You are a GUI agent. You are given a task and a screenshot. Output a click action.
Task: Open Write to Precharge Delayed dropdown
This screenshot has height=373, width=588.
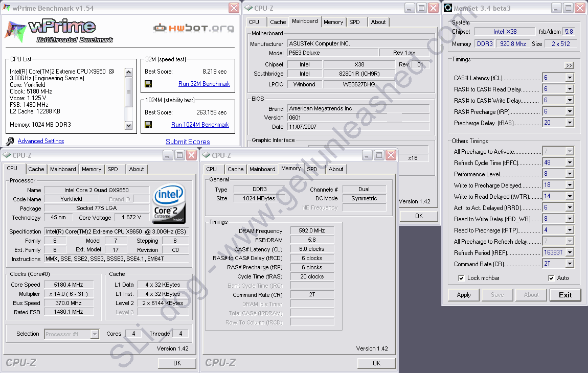[x=570, y=185]
